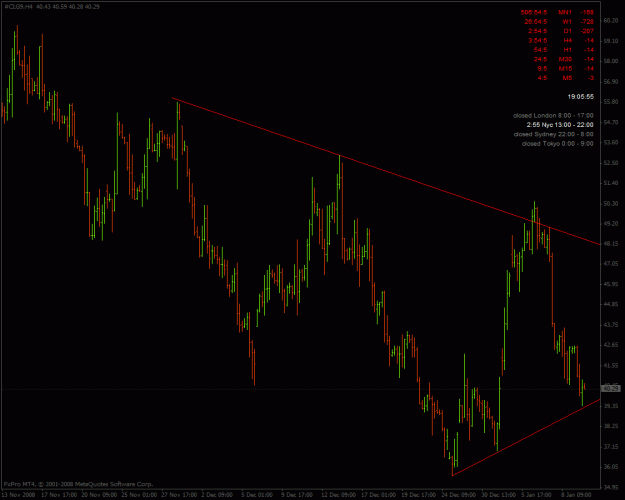Click the 38.25 price axis label
The width and height of the screenshot is (625, 500).
click(611, 426)
